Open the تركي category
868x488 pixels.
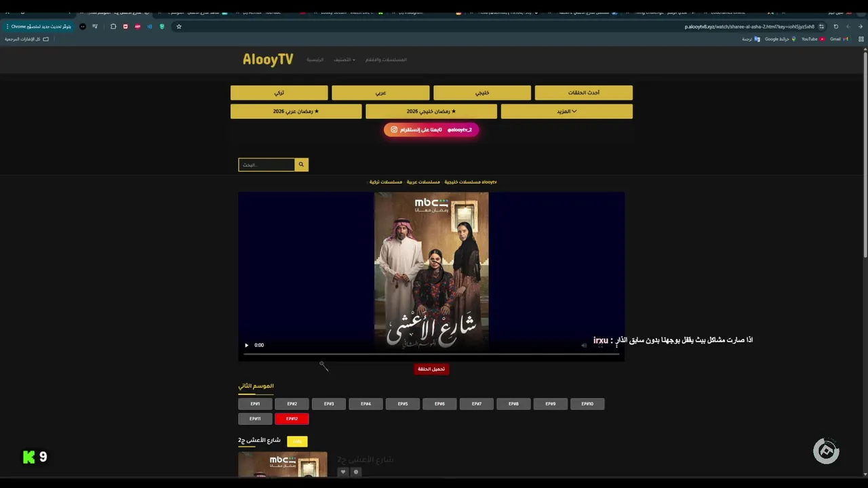pos(279,93)
